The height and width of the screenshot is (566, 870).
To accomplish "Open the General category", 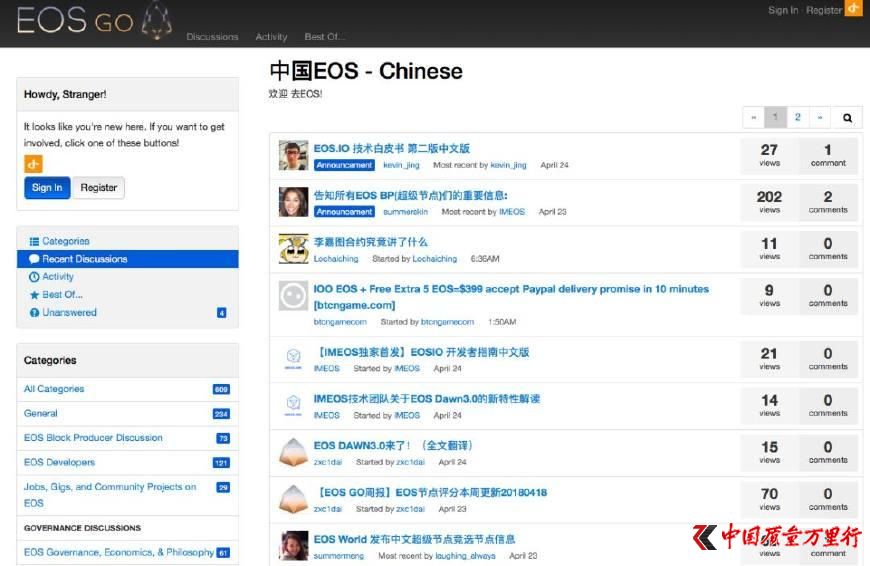I will pyautogui.click(x=41, y=413).
